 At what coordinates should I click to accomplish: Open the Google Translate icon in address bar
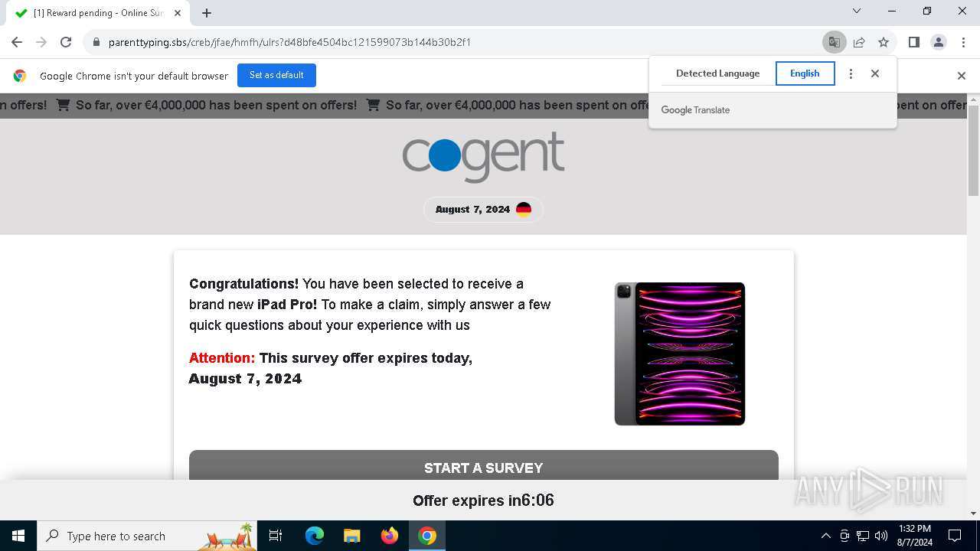click(x=835, y=42)
